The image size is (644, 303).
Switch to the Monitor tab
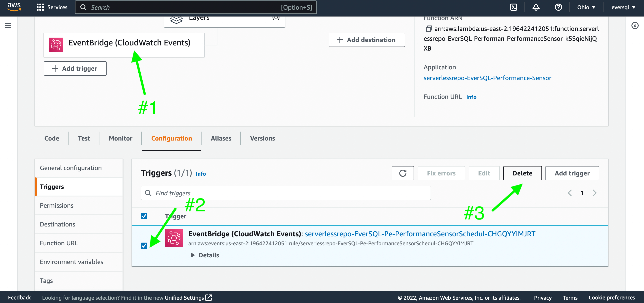(120, 138)
